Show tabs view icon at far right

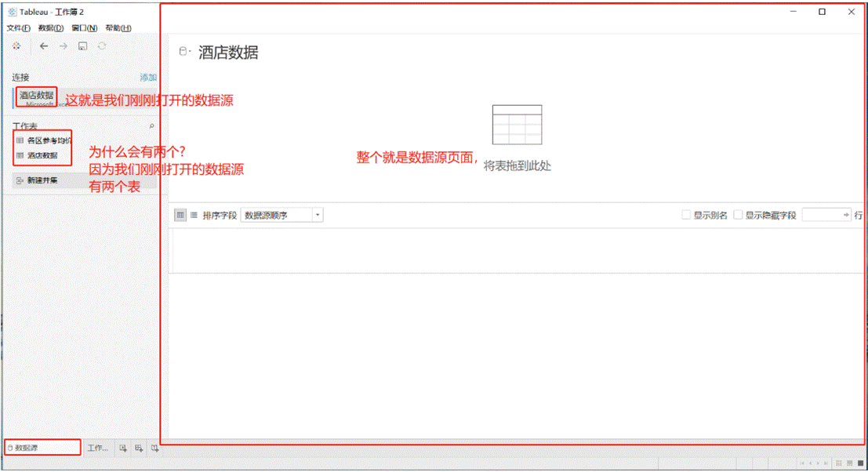(x=860, y=463)
